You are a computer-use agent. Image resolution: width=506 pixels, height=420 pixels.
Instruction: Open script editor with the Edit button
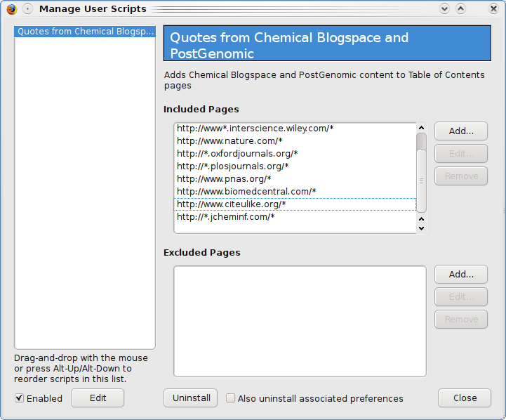click(98, 398)
